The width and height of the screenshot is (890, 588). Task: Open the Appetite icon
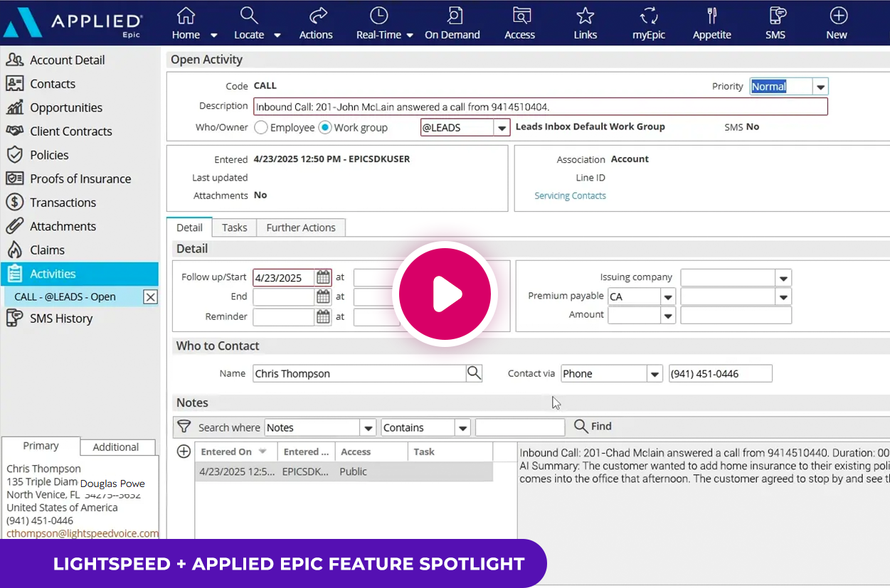711,16
